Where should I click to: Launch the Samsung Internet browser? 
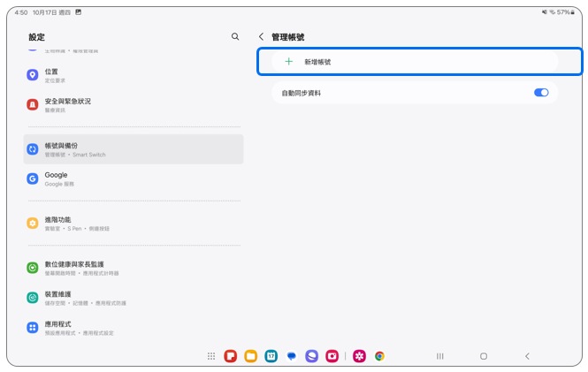tap(311, 356)
